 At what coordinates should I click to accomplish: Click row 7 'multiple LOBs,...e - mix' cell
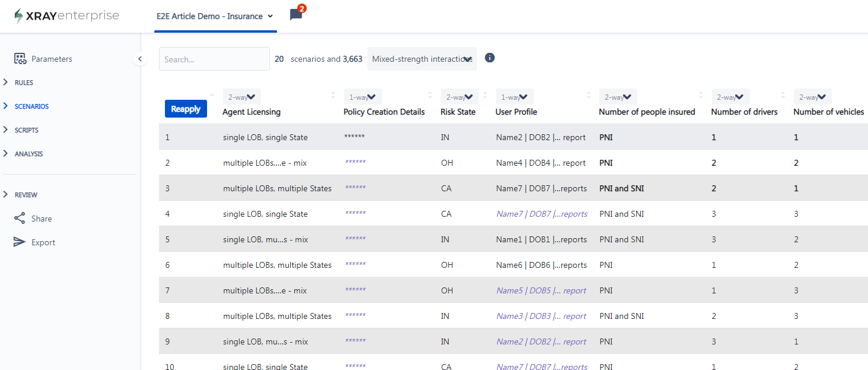(265, 290)
